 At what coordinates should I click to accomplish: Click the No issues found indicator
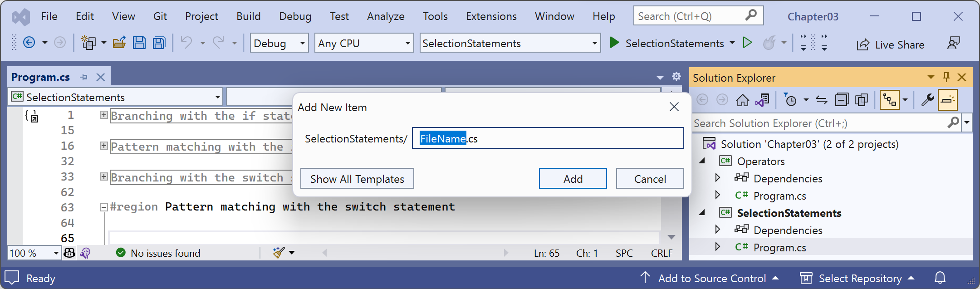(158, 253)
